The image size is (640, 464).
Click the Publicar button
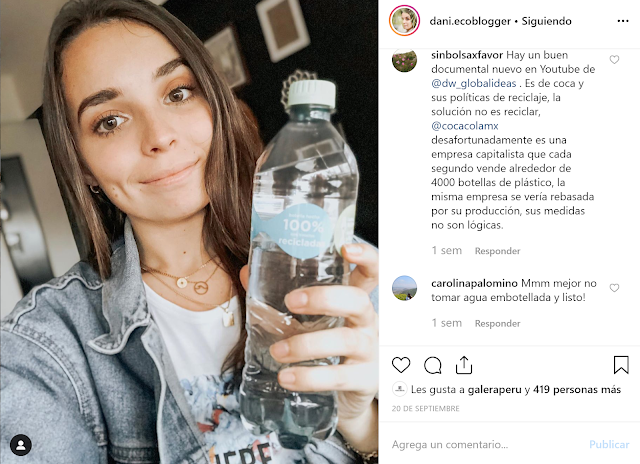click(x=609, y=444)
